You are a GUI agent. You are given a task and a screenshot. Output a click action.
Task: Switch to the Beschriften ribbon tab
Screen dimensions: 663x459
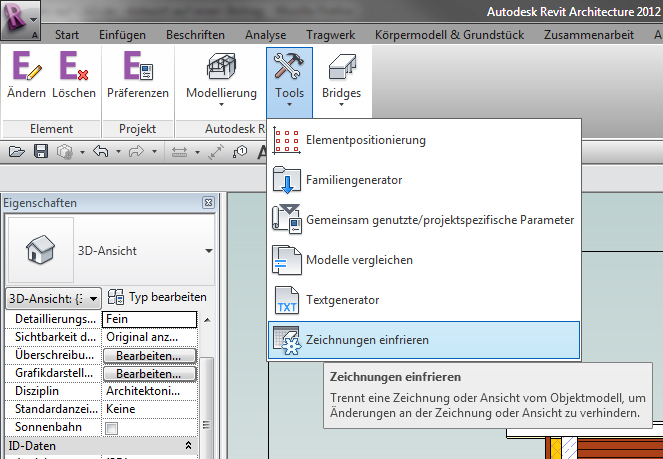pos(195,35)
